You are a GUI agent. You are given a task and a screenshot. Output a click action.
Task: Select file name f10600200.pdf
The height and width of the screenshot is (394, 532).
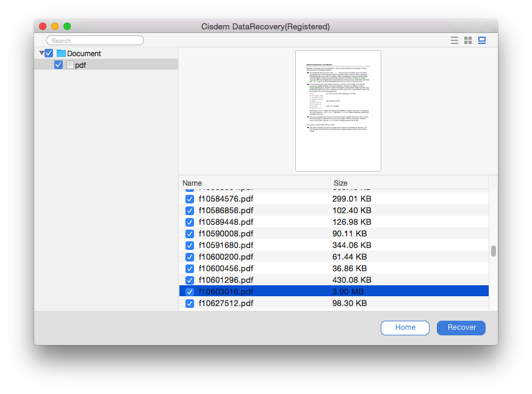pos(226,257)
